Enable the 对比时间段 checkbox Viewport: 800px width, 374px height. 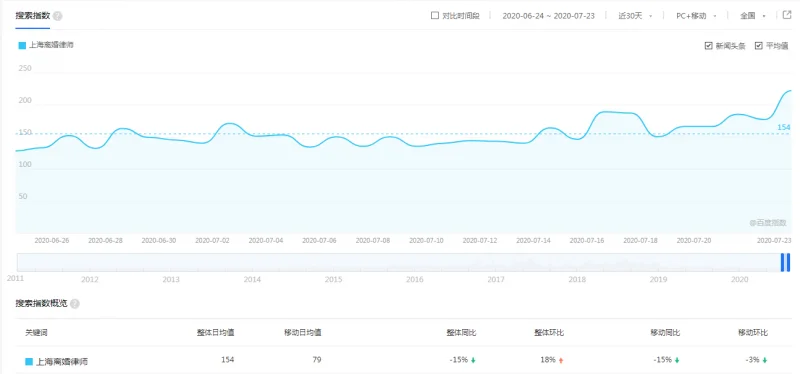(435, 16)
